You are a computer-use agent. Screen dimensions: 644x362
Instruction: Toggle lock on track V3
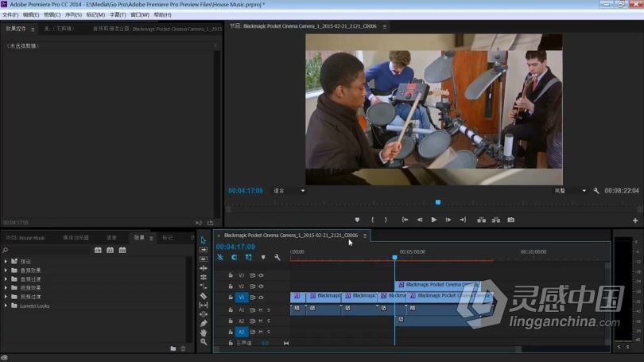pos(231,276)
